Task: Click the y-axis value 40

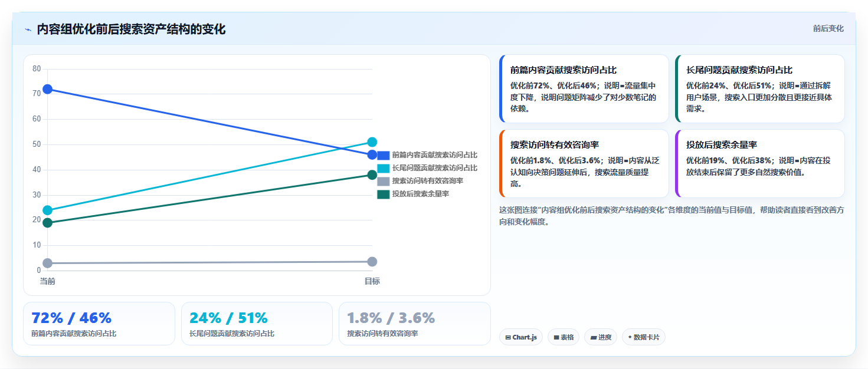Action: click(37, 170)
